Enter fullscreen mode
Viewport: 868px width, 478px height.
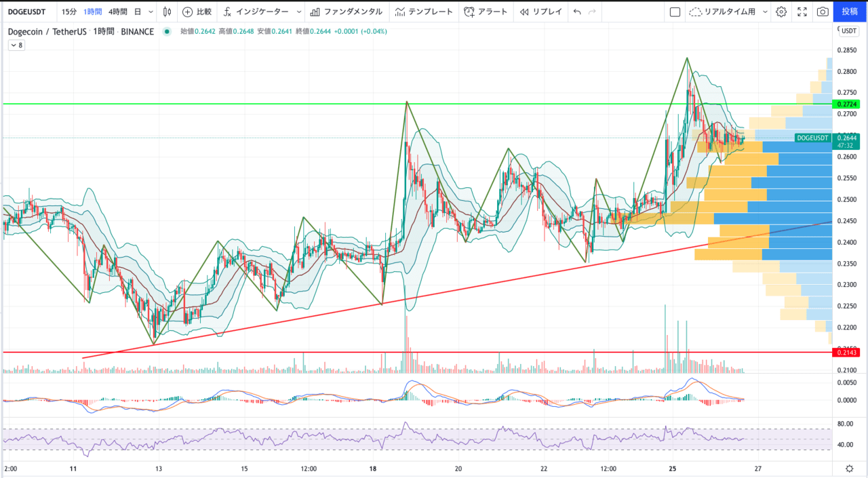[802, 12]
